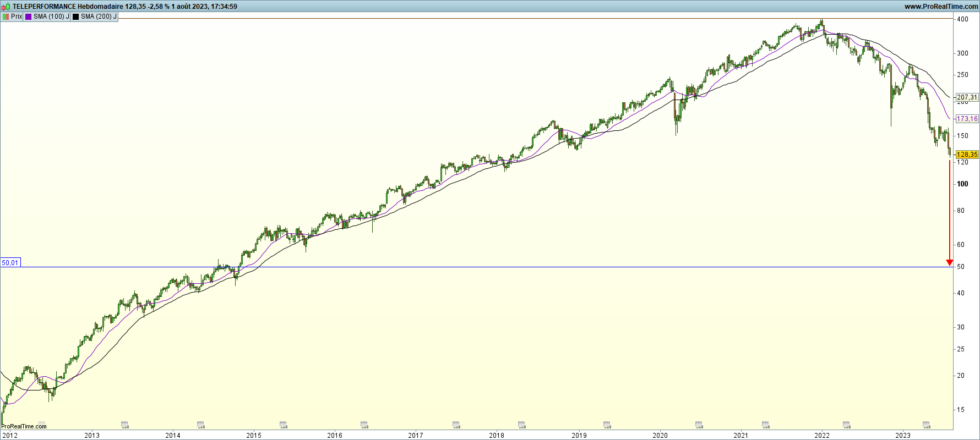Viewport: 980px width, 440px height.
Task: Click the 30 price axis label
Action: pyautogui.click(x=961, y=327)
